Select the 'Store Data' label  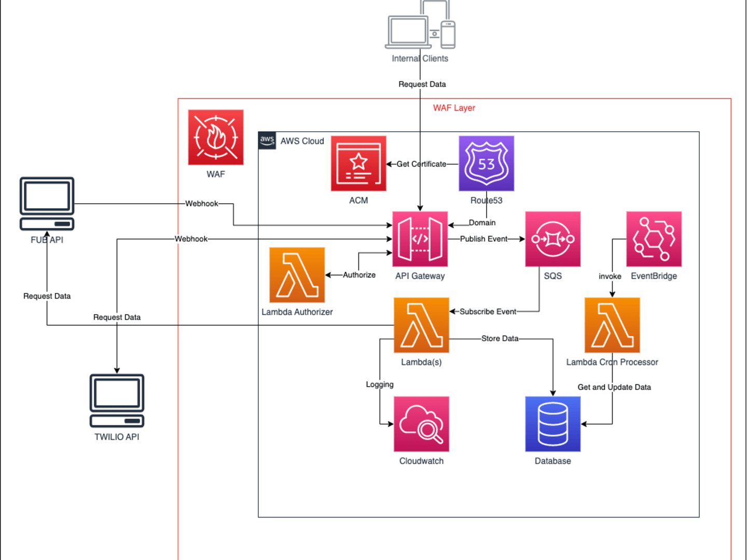pos(500,339)
